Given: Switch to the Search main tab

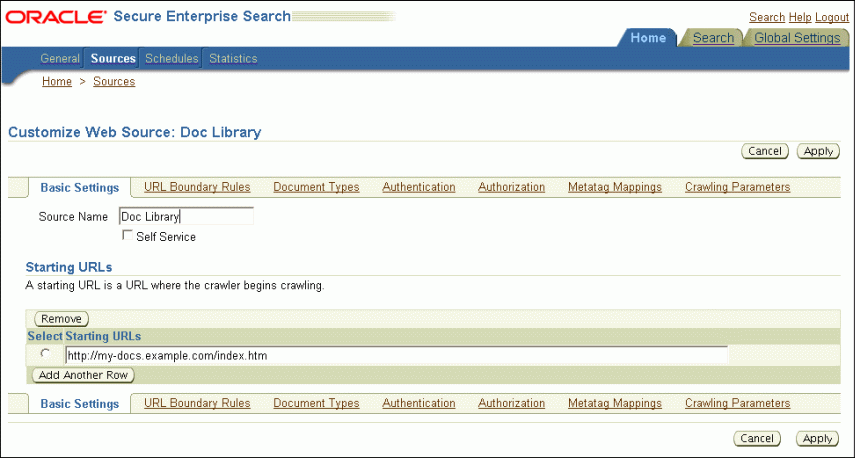Looking at the screenshot, I should tap(713, 38).
